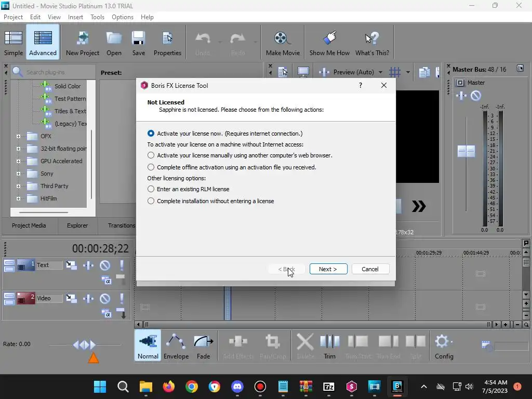This screenshot has width=532, height=399.
Task: Select the Test Pattern generator
Action: (x=70, y=99)
